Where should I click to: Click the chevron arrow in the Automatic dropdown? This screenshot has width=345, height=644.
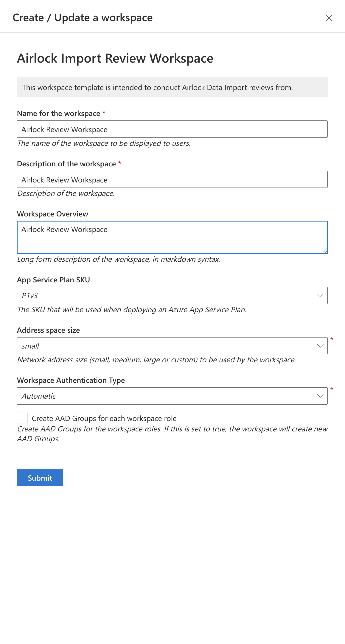click(320, 396)
